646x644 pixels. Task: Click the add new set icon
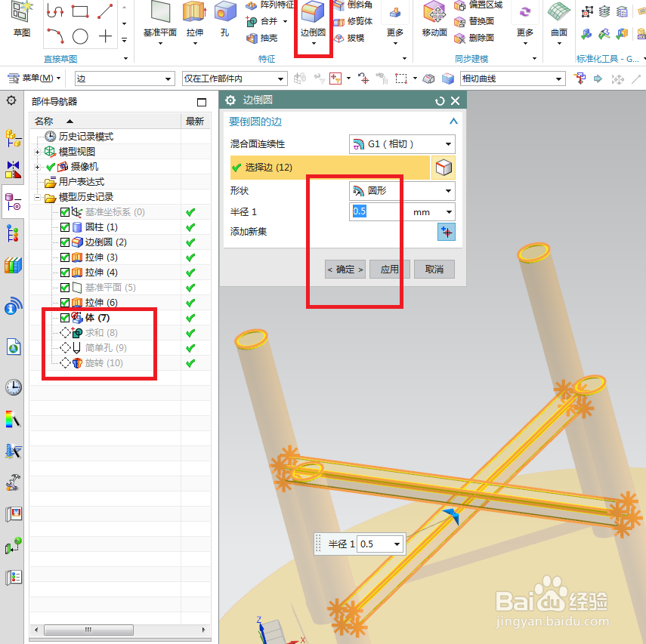[x=447, y=232]
